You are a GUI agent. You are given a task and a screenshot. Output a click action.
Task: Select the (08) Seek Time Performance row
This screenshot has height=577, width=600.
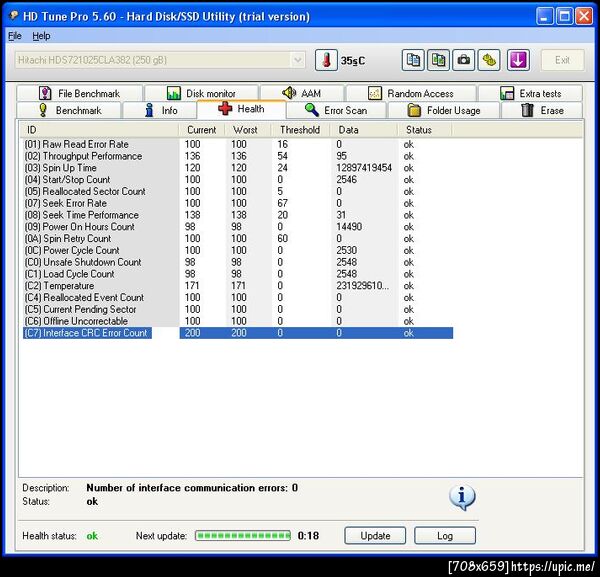(x=237, y=215)
